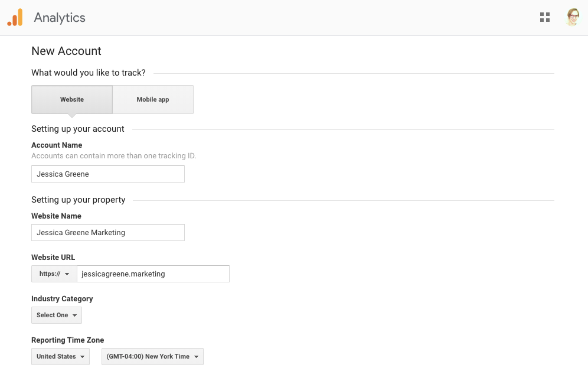Open the New York Time zone dropdown
Viewport: 588px width, 371px height.
point(153,356)
